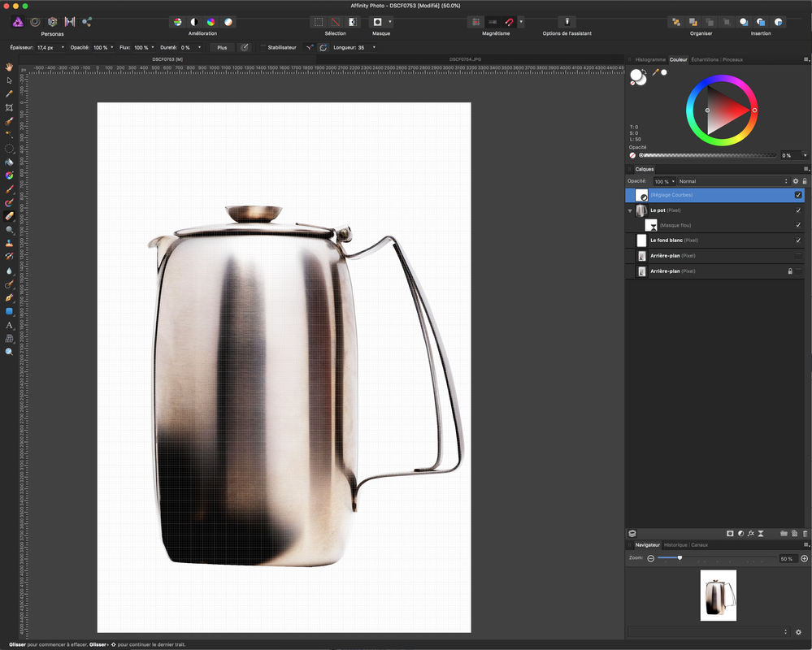812x650 pixels.
Task: Open the Liquify persona icon
Action: 35,22
